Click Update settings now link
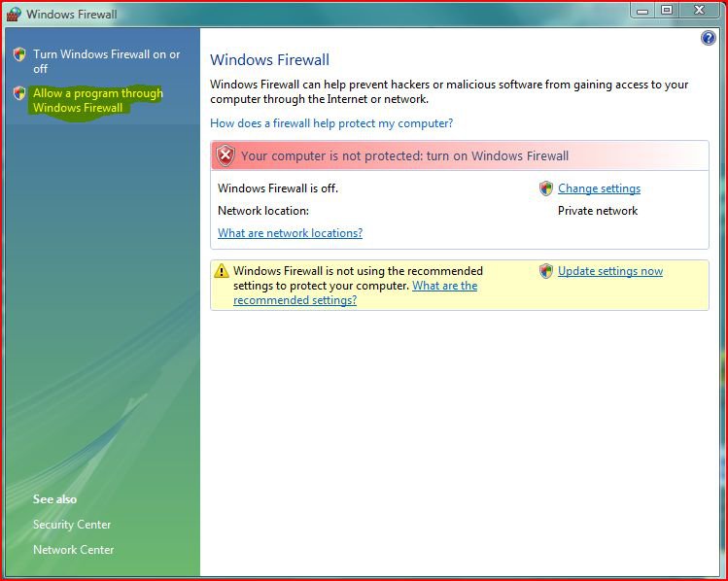 coord(610,271)
